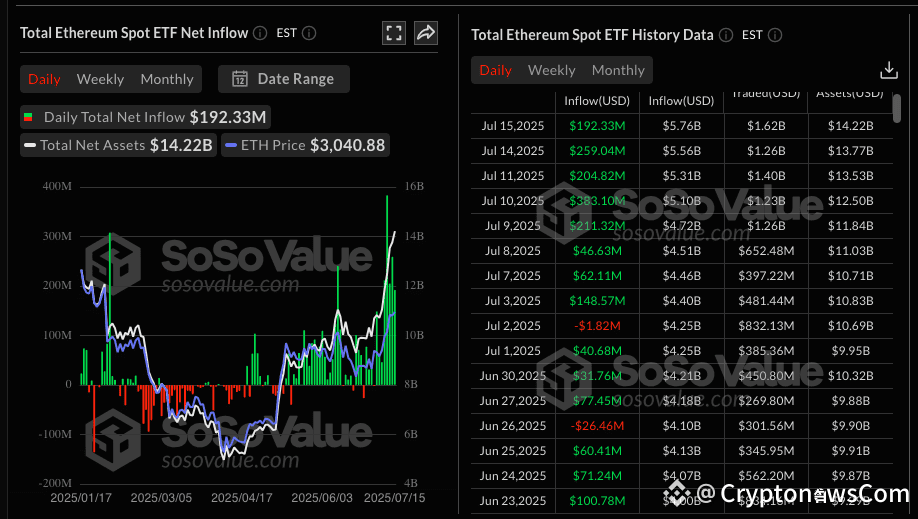Click the Jul 8,2025 date cell
This screenshot has width=918, height=519.
coord(513,251)
